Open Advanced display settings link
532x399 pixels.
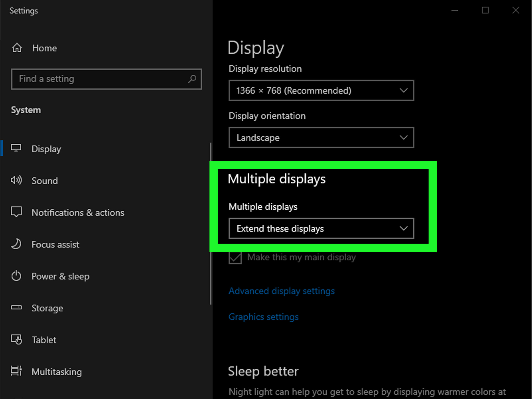(x=281, y=291)
